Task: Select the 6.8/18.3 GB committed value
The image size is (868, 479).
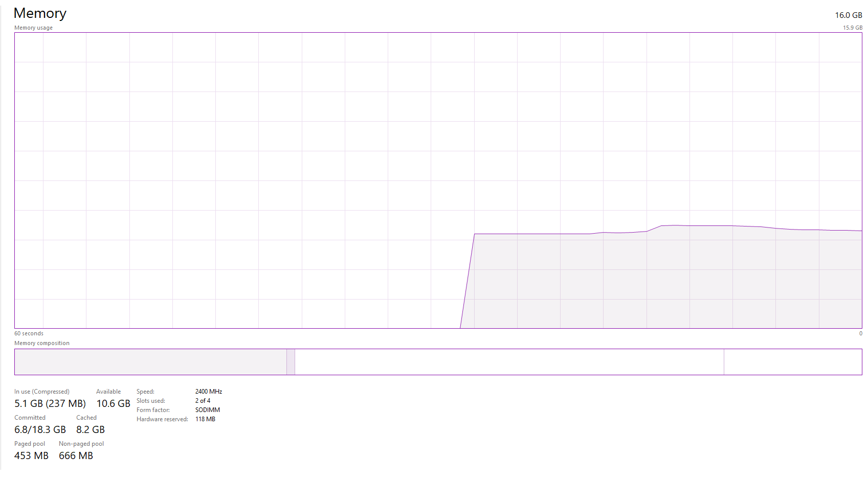Action: coord(40,429)
